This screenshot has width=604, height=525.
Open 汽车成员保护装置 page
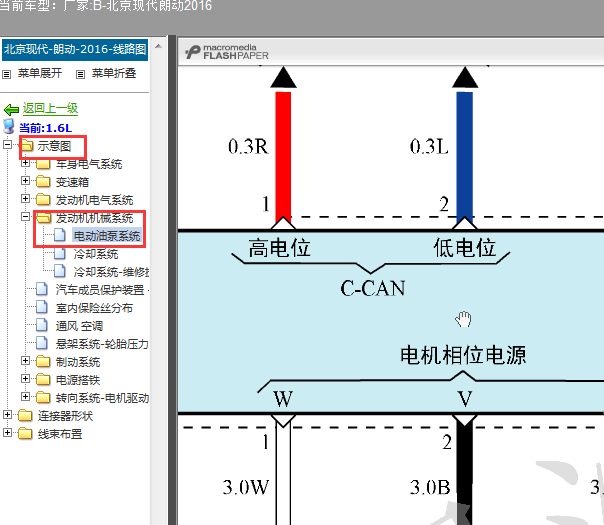click(102, 290)
